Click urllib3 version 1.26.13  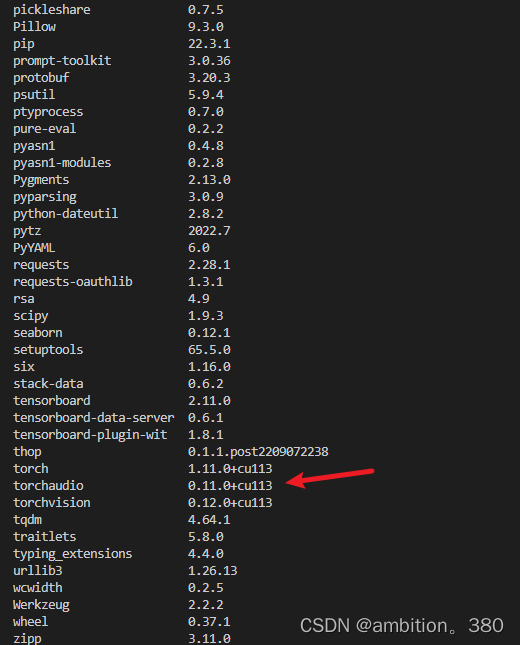click(213, 571)
